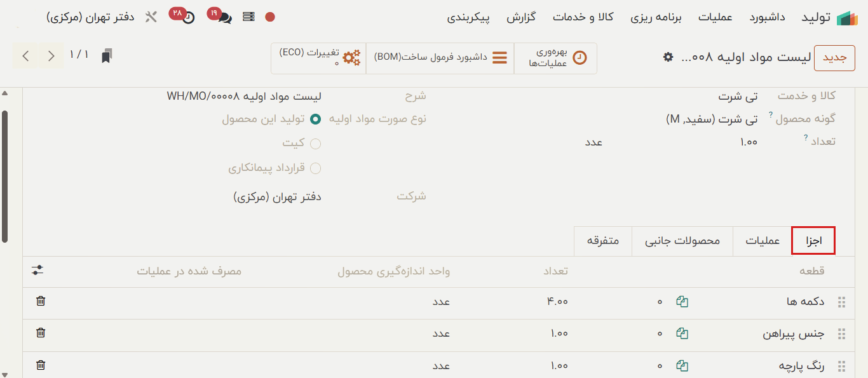Switch to the اجزا tab
Image resolution: width=868 pixels, height=378 pixels.
point(813,241)
